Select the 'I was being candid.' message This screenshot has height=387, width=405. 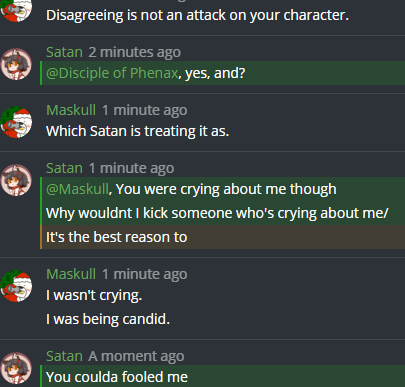pos(108,319)
